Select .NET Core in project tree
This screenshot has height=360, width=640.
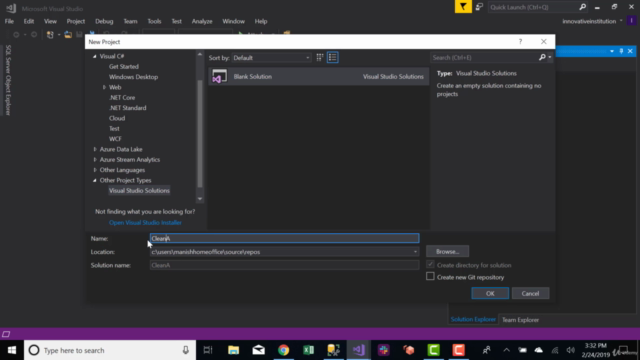(122, 98)
